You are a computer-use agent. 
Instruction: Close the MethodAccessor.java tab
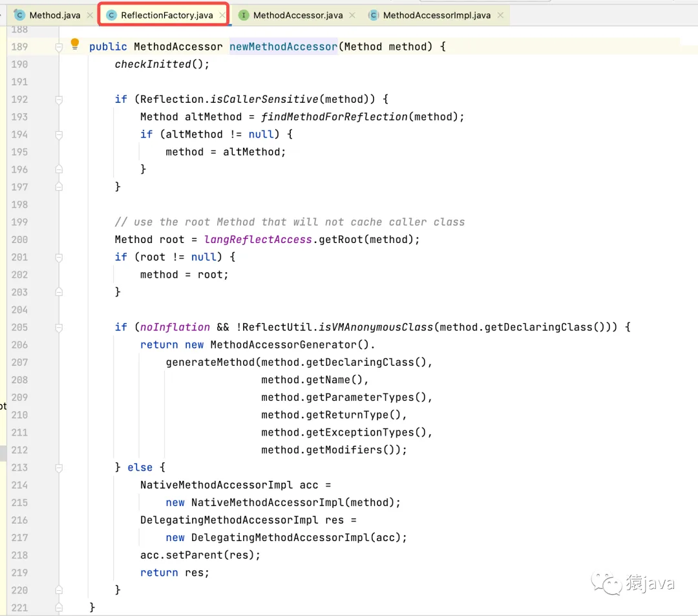(352, 15)
